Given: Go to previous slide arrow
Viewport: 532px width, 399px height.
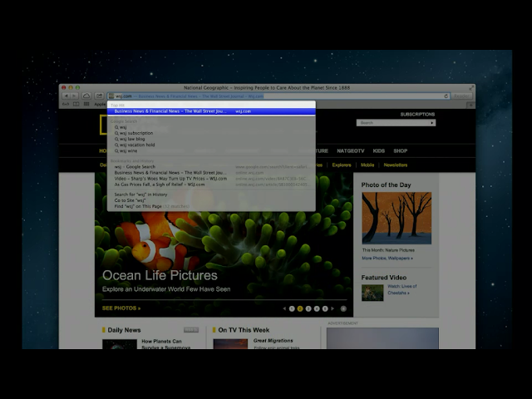Looking at the screenshot, I should [284, 308].
